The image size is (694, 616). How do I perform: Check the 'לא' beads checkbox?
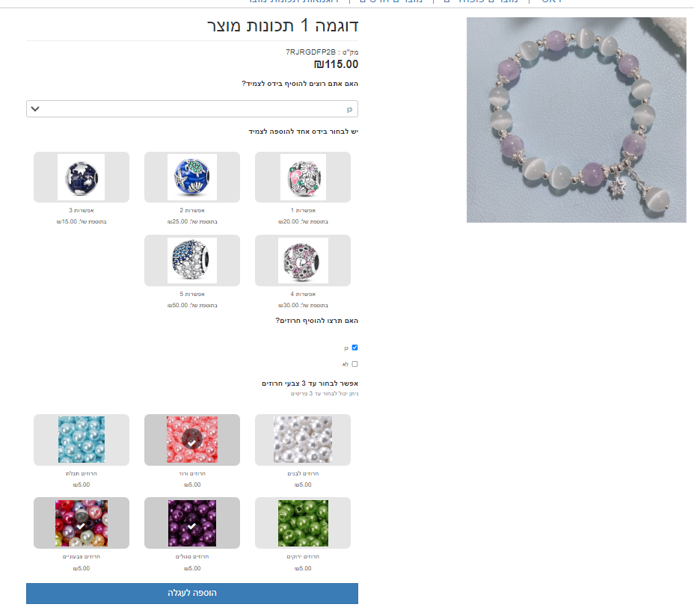(x=354, y=364)
